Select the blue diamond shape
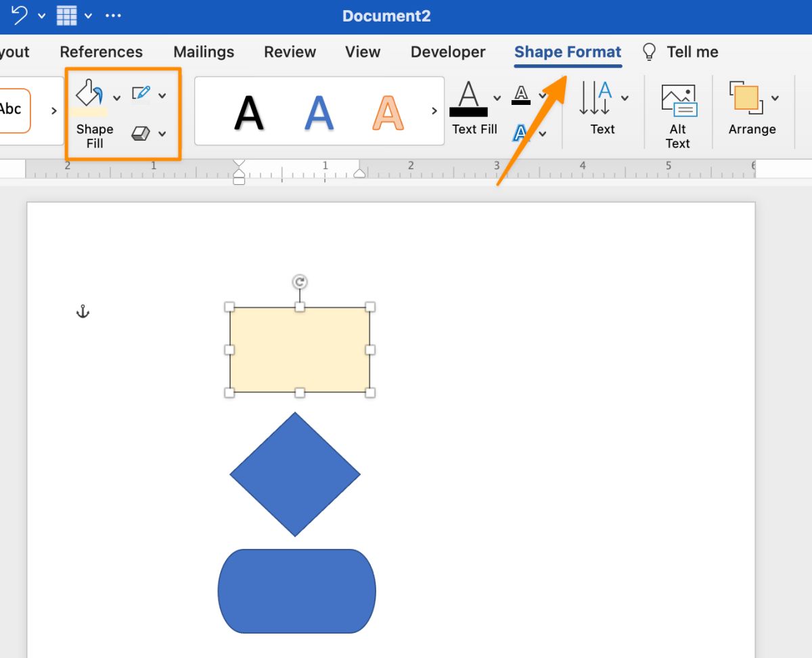812x658 pixels. (x=296, y=473)
